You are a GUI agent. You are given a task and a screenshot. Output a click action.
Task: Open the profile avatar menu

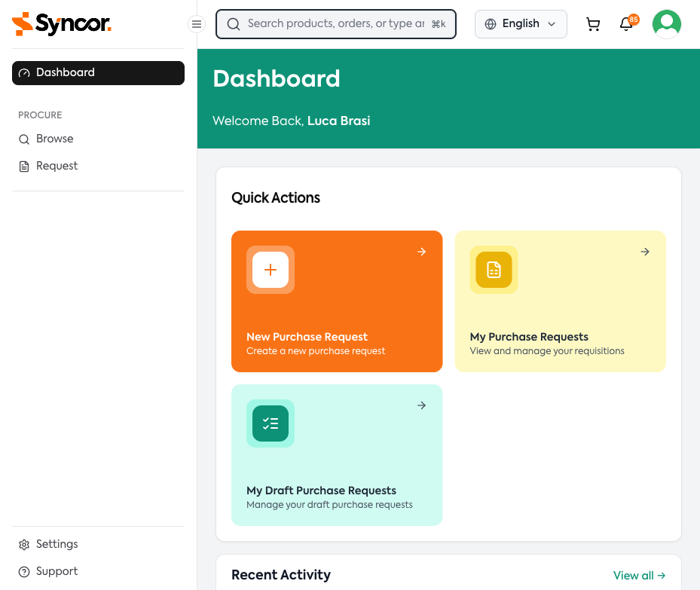click(666, 23)
